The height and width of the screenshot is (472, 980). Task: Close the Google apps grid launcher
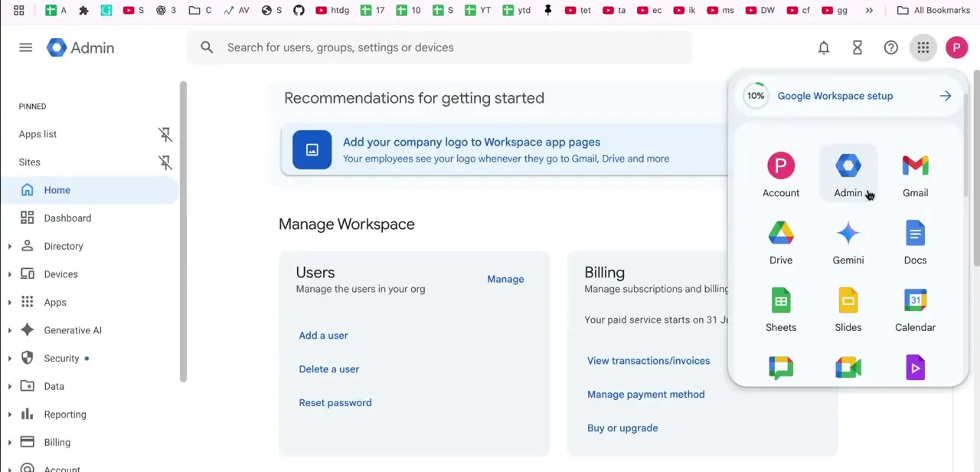pos(923,48)
